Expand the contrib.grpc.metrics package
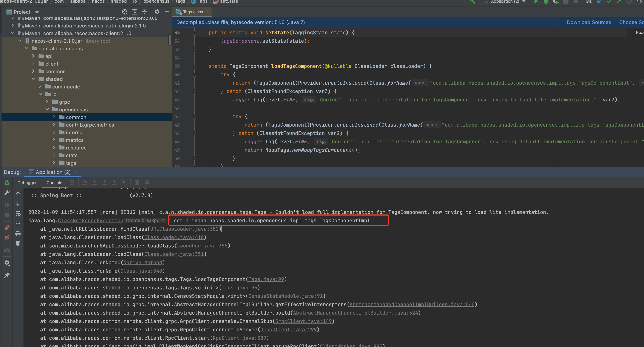Image resolution: width=644 pixels, height=347 pixels. (x=54, y=125)
